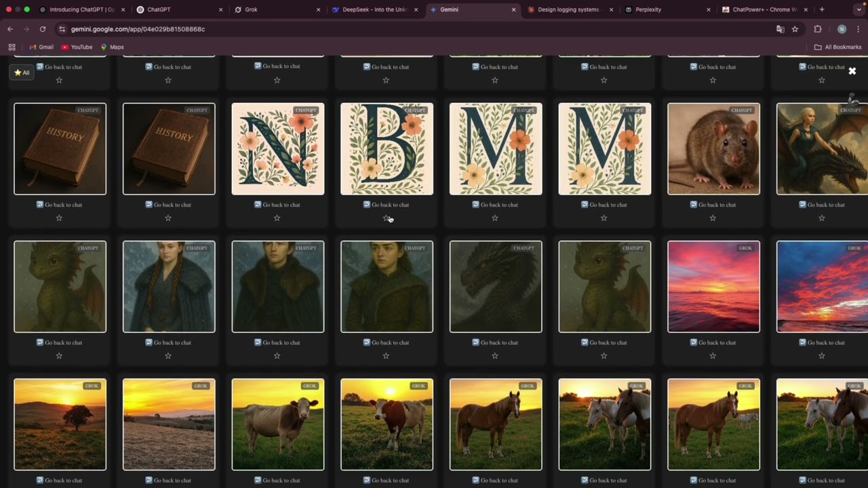868x488 pixels.
Task: Close the Design logging systems tab
Action: point(611,9)
